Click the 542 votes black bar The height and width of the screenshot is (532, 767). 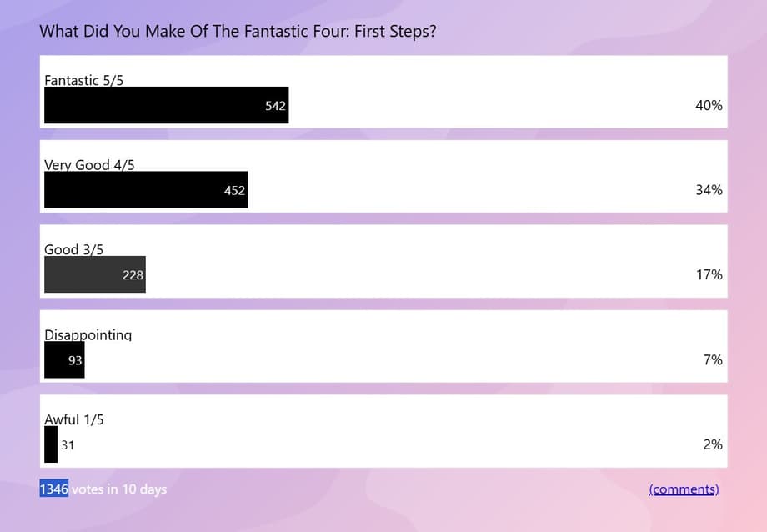pyautogui.click(x=166, y=106)
